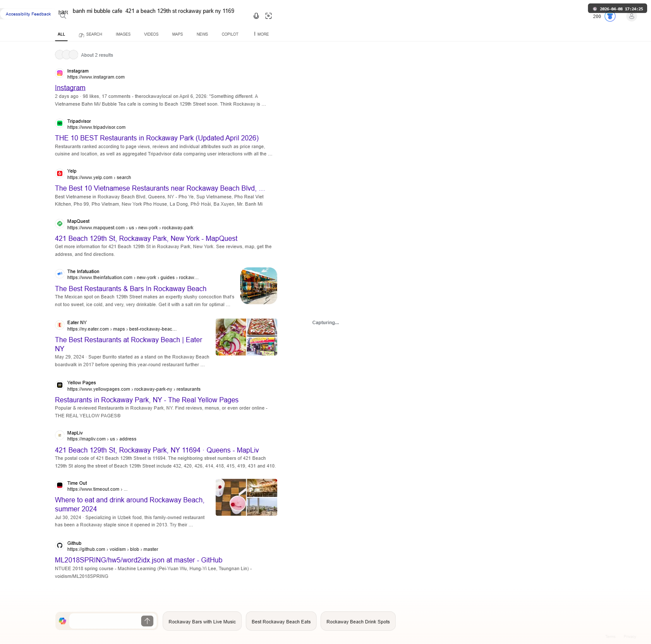Select Best Rockaway Beach Eats suggestion
Image resolution: width=651 pixels, height=644 pixels.
[x=281, y=621]
